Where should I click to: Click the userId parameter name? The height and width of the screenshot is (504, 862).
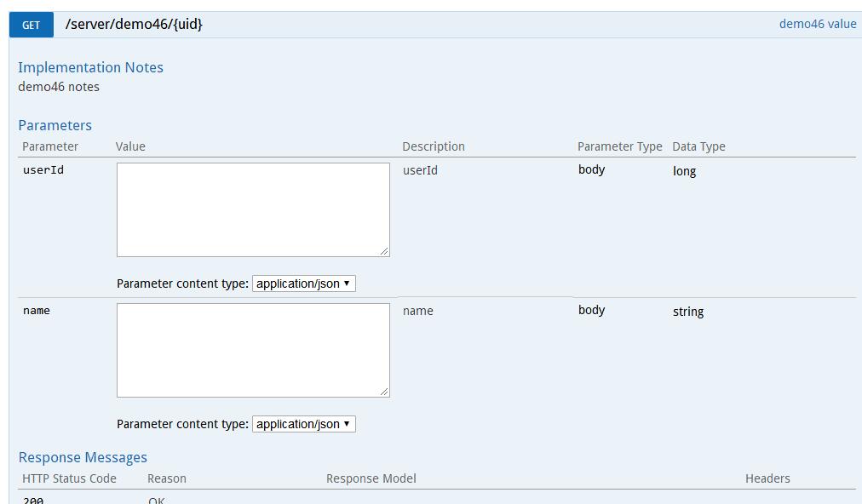point(43,169)
